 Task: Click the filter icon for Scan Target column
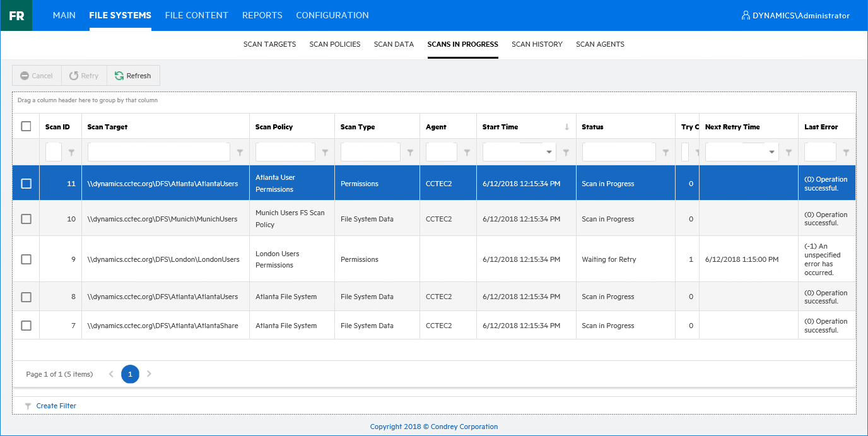coord(240,152)
